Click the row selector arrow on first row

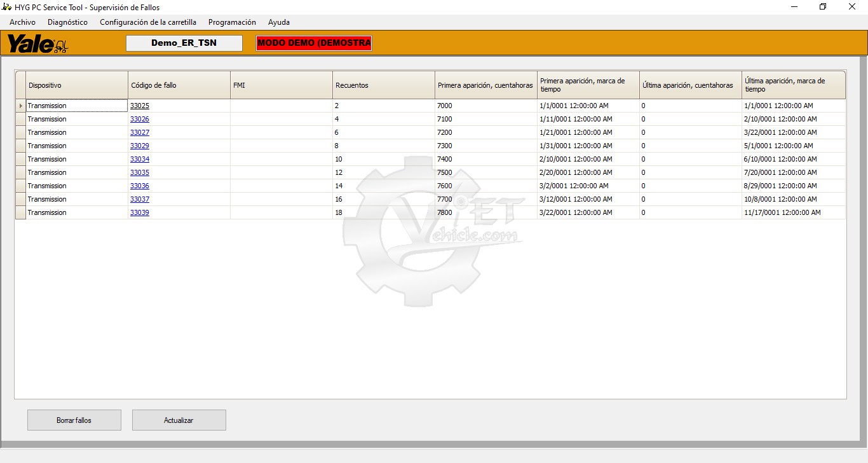(x=20, y=106)
